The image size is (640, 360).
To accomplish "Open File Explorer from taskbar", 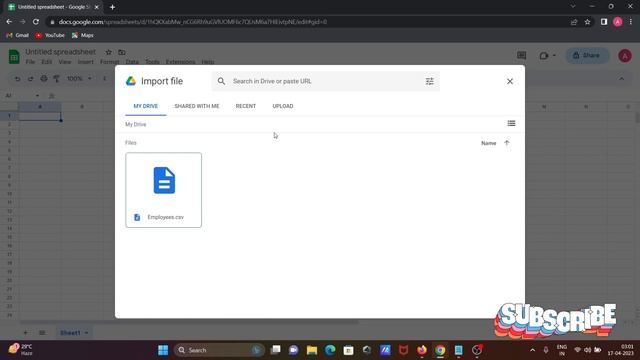I will point(312,350).
